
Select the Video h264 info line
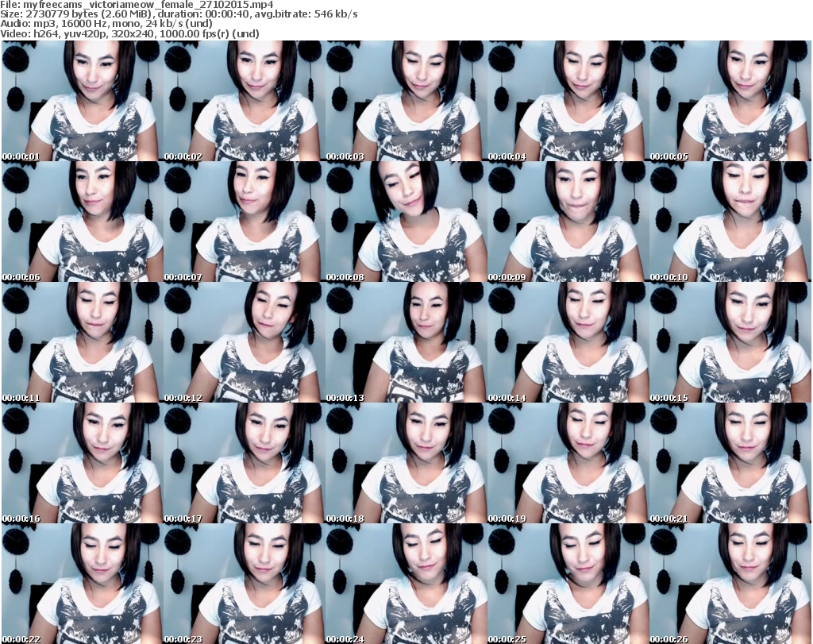coord(129,33)
